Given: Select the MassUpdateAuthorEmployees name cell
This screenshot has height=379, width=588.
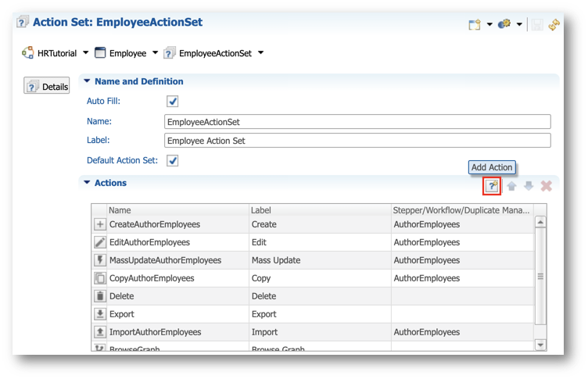Looking at the screenshot, I should click(178, 260).
